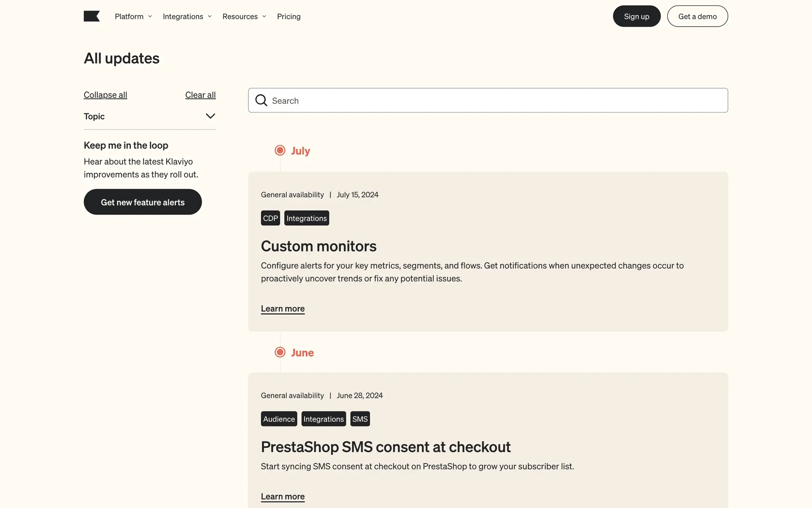Open the Resources dropdown menu
The width and height of the screenshot is (812, 508).
pyautogui.click(x=244, y=17)
